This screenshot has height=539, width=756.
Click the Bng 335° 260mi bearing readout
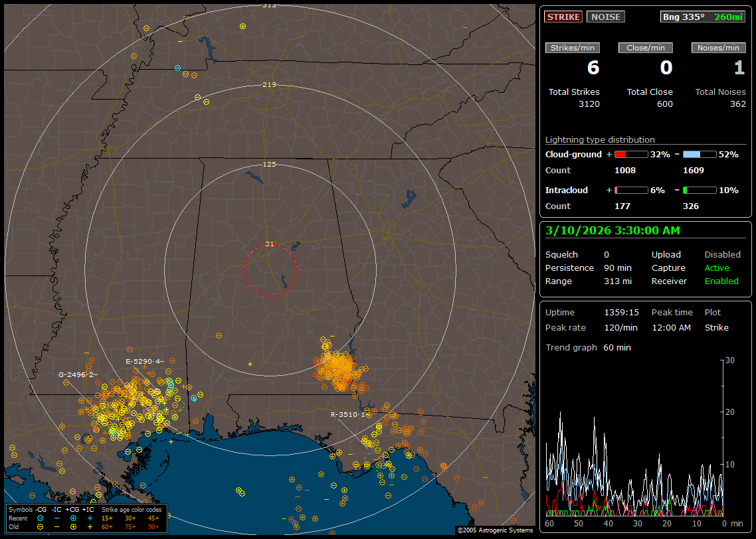point(703,17)
